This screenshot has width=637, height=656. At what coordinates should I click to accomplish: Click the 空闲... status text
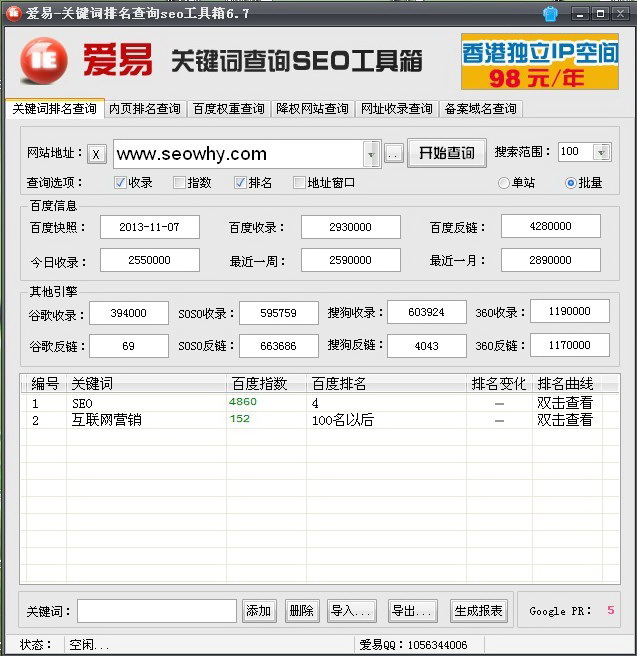(90, 645)
